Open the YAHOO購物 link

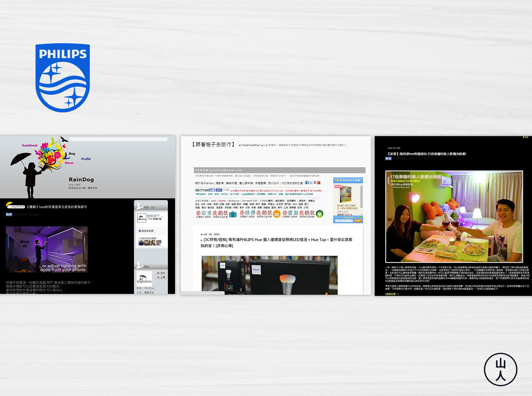click(x=266, y=201)
